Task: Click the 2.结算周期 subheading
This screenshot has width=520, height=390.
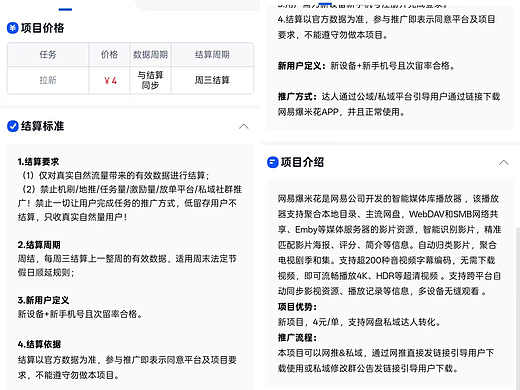Action: pos(39,245)
